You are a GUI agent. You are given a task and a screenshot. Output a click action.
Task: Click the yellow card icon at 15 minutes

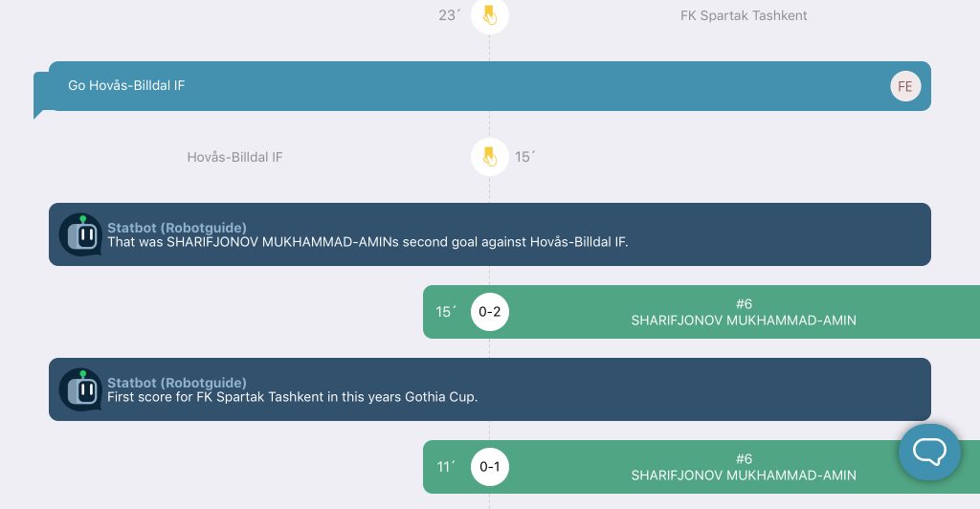click(489, 157)
